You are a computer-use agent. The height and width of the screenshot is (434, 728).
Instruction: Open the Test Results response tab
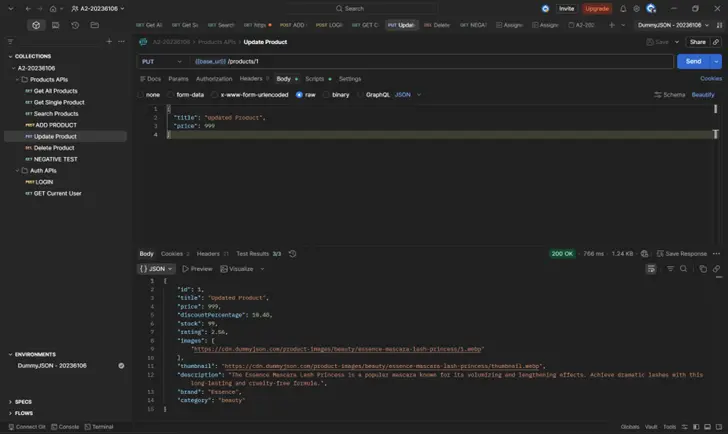coord(258,254)
